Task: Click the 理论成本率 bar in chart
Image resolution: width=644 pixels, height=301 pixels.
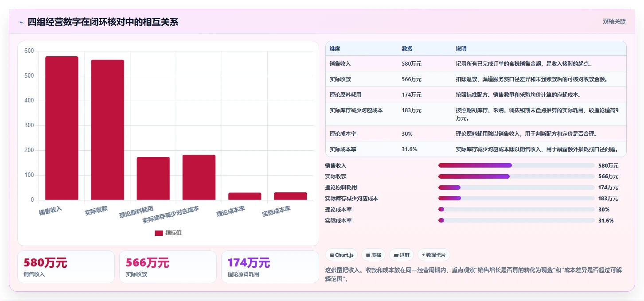Action: click(x=245, y=196)
